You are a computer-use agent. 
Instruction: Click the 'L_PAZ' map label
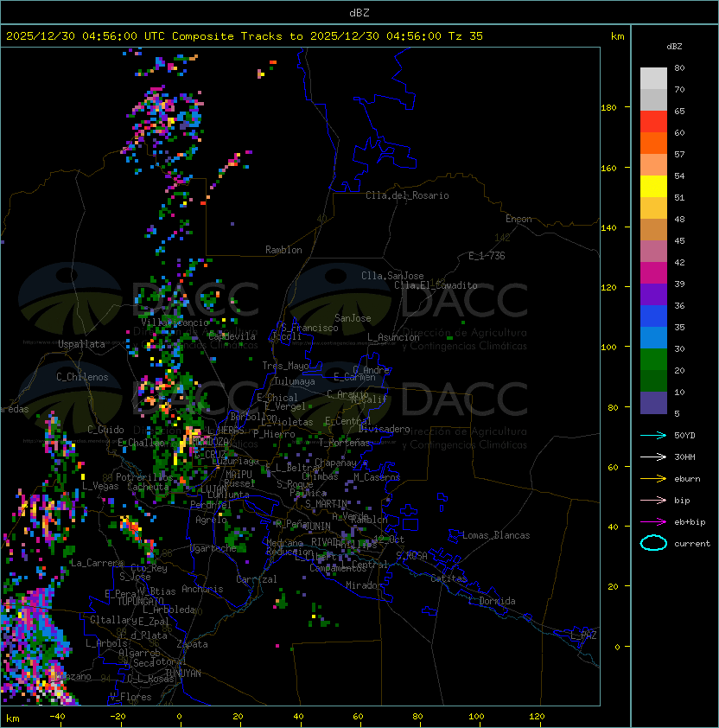coord(583,635)
